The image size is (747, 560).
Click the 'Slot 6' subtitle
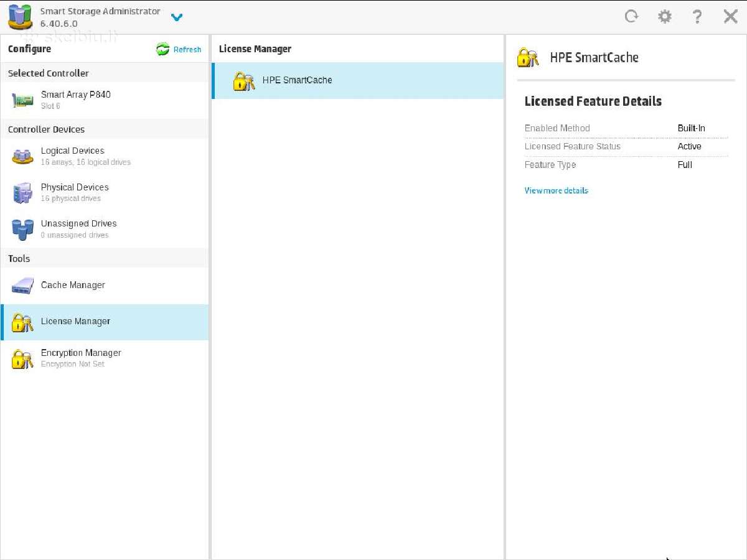(50, 106)
